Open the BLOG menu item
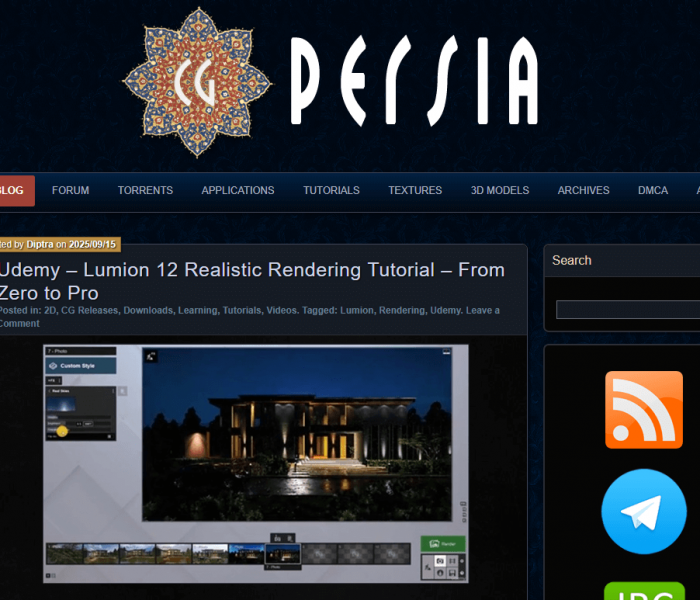This screenshot has height=600, width=700. pos(12,190)
